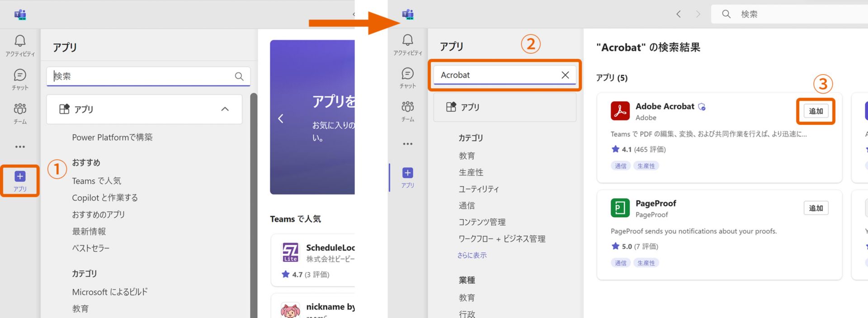Select ベストセラー entry
Viewport: 868px width, 318px height.
[x=90, y=248]
